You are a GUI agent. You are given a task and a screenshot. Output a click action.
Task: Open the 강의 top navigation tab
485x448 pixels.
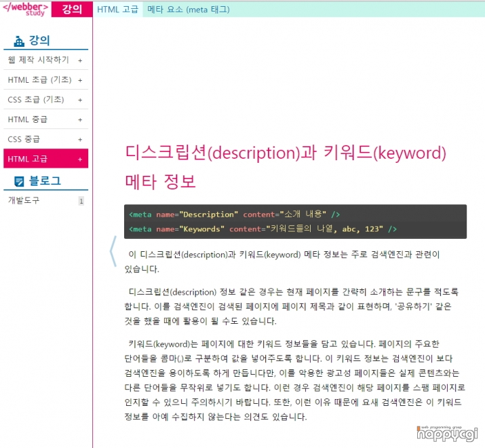pyautogui.click(x=72, y=9)
